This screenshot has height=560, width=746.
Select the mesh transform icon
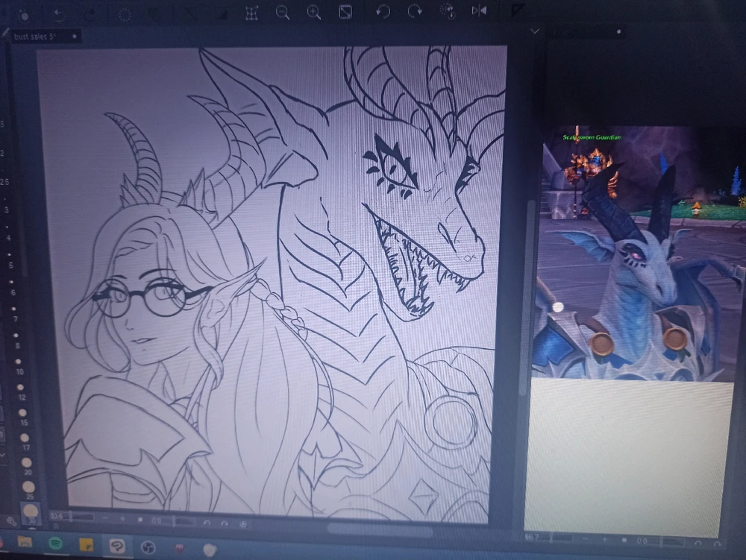[251, 13]
